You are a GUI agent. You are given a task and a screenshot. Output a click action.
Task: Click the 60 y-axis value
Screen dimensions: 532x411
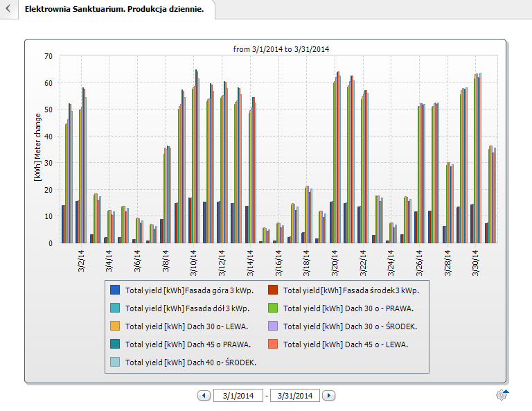click(48, 83)
